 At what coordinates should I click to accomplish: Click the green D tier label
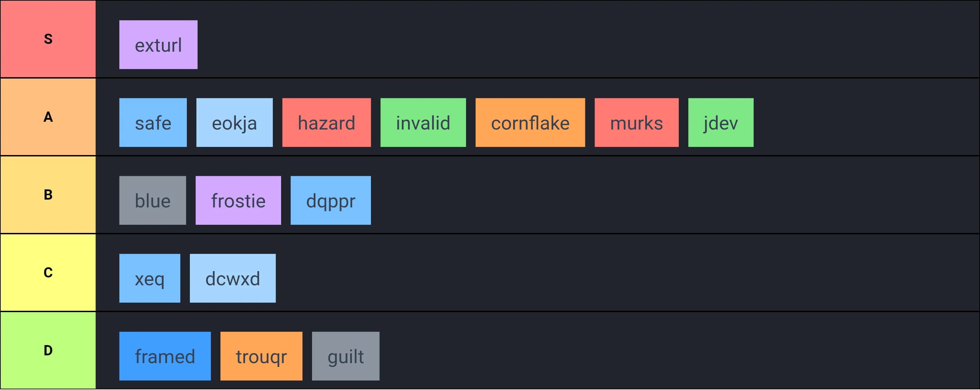[48, 351]
